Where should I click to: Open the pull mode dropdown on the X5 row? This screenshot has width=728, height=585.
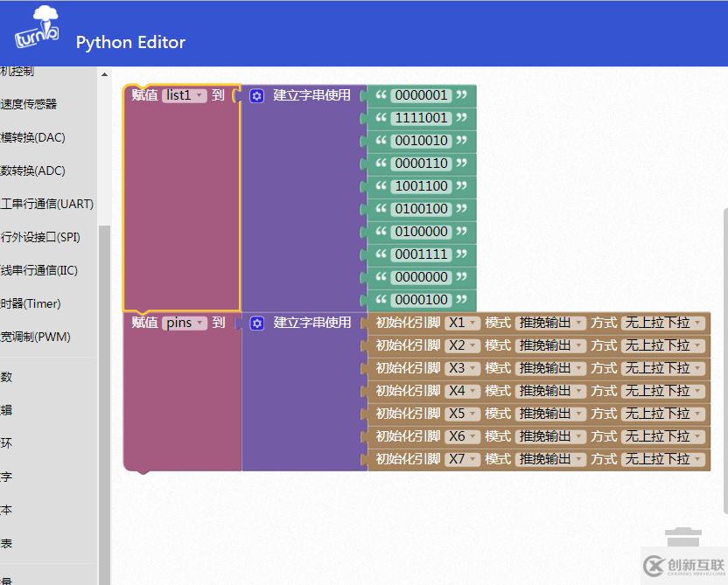click(662, 414)
